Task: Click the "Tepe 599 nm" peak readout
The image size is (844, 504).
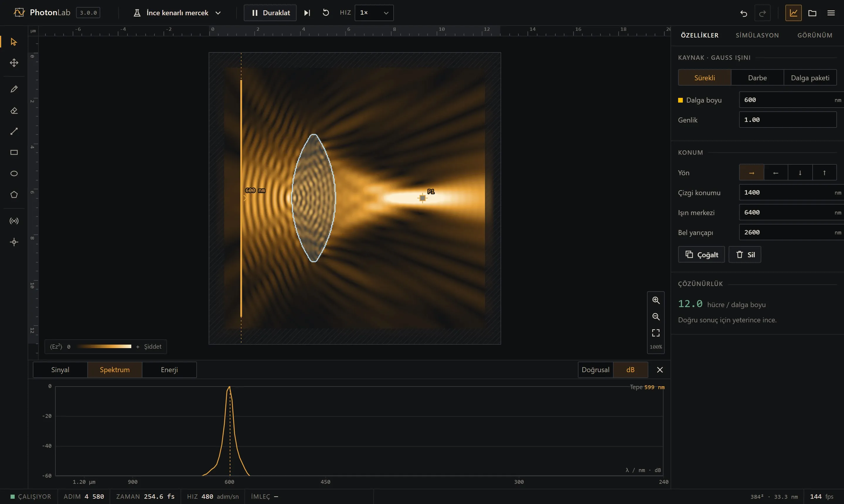Action: (x=647, y=387)
